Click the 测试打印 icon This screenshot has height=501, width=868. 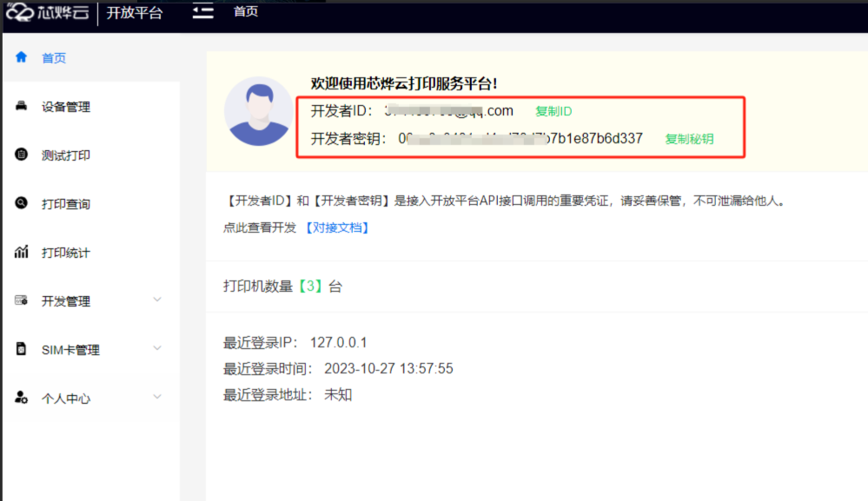tap(21, 155)
